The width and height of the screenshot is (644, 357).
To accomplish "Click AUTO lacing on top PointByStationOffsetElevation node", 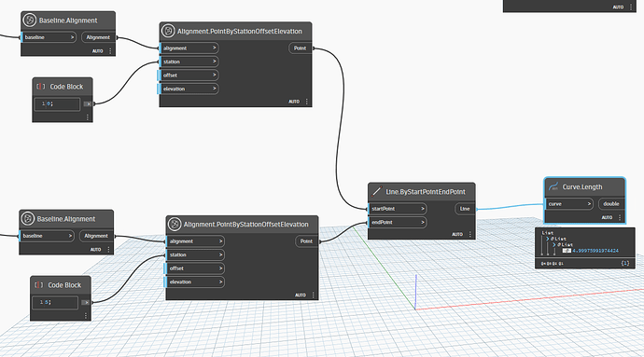I will pyautogui.click(x=294, y=102).
